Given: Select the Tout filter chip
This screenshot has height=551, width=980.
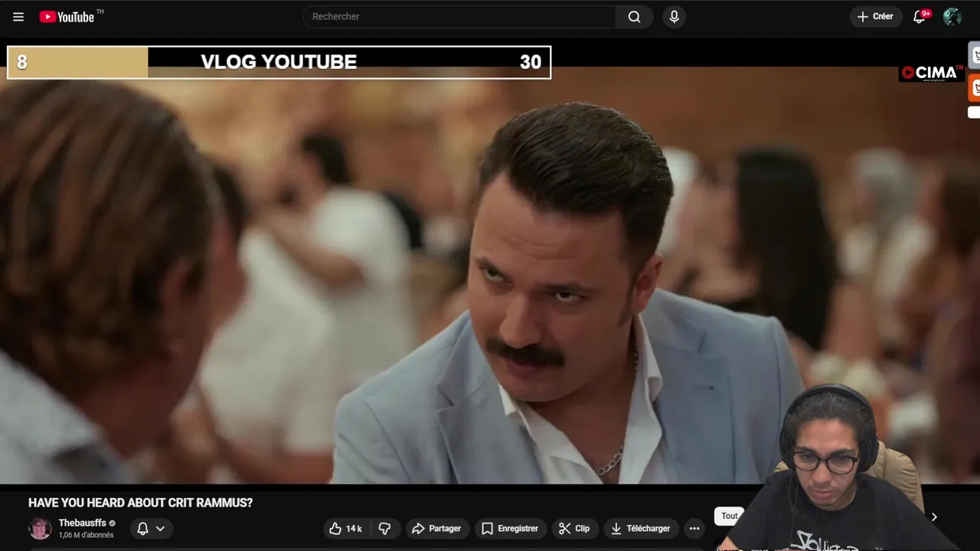Looking at the screenshot, I should pos(730,516).
